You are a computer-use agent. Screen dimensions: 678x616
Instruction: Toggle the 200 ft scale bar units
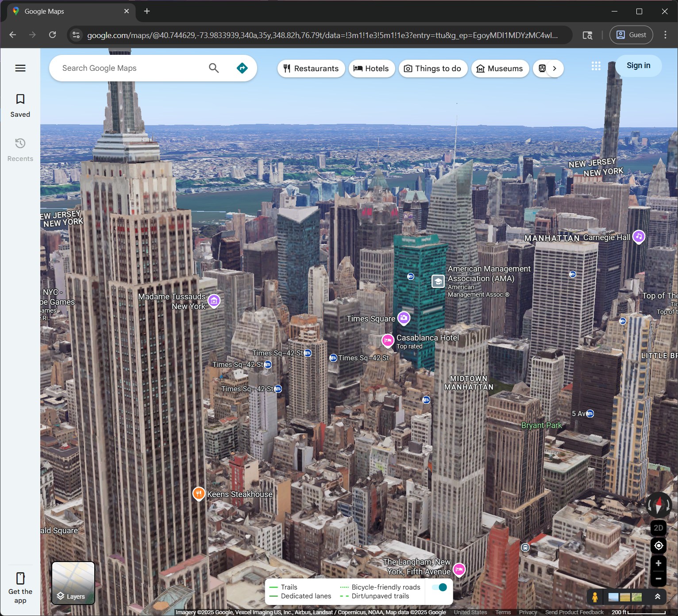[638, 612]
